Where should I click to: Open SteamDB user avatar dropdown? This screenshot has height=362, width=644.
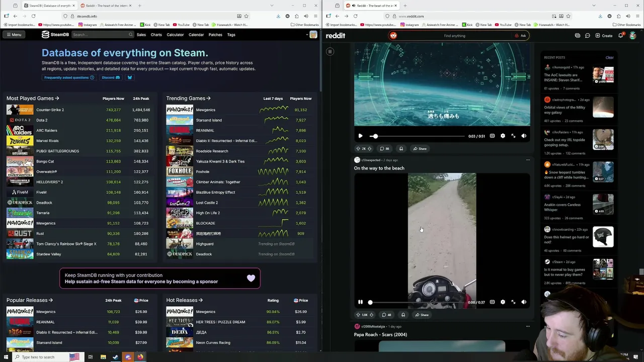(311, 35)
